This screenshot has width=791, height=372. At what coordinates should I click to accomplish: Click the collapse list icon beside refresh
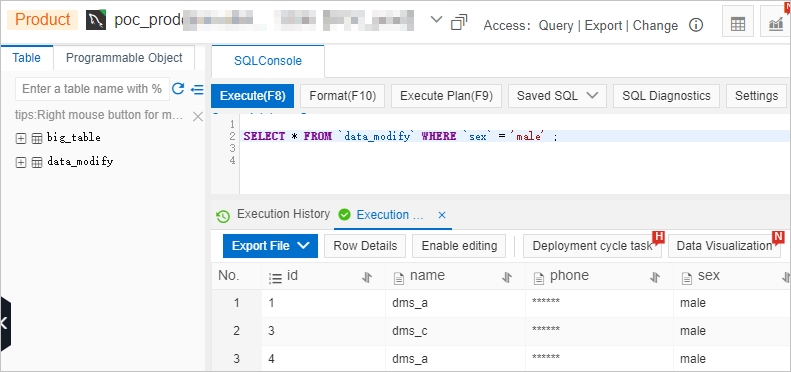197,90
